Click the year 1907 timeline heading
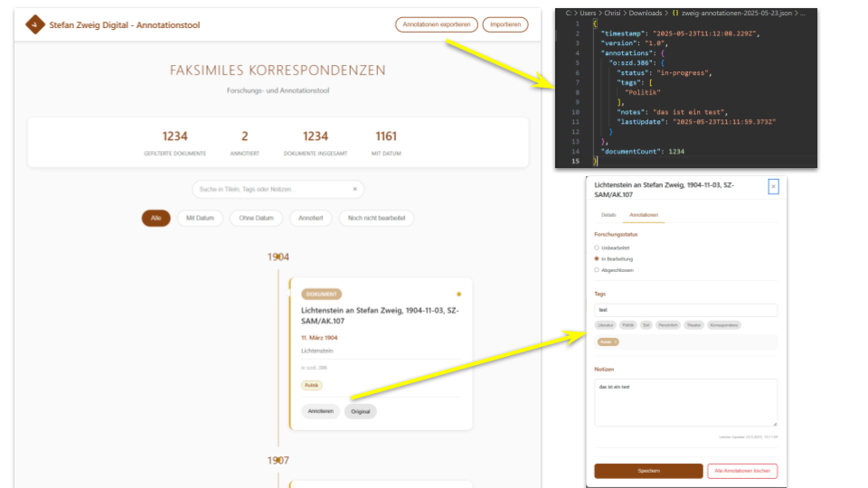The image size is (868, 488). pyautogui.click(x=278, y=460)
